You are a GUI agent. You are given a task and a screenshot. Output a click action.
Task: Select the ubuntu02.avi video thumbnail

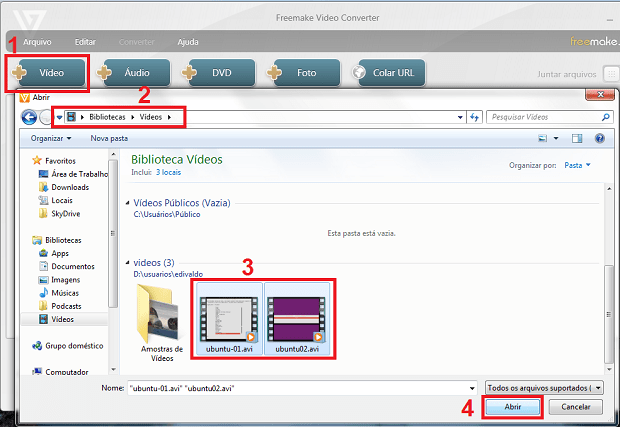(297, 319)
